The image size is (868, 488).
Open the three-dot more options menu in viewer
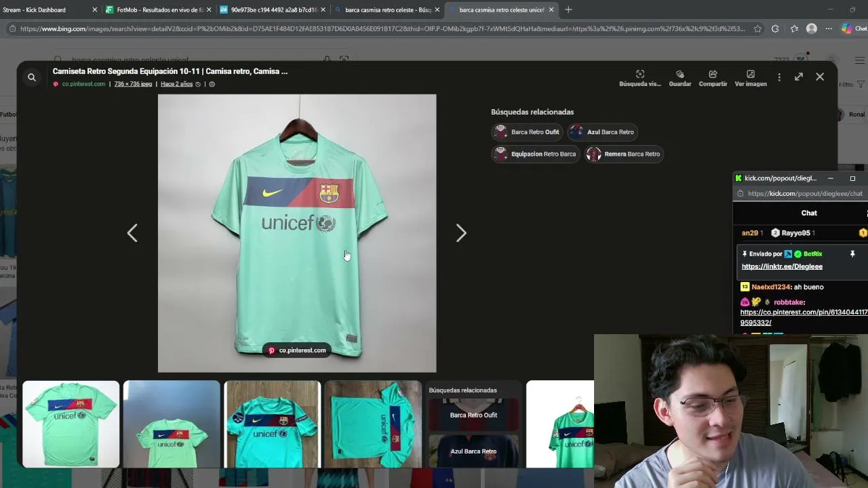coord(779,77)
